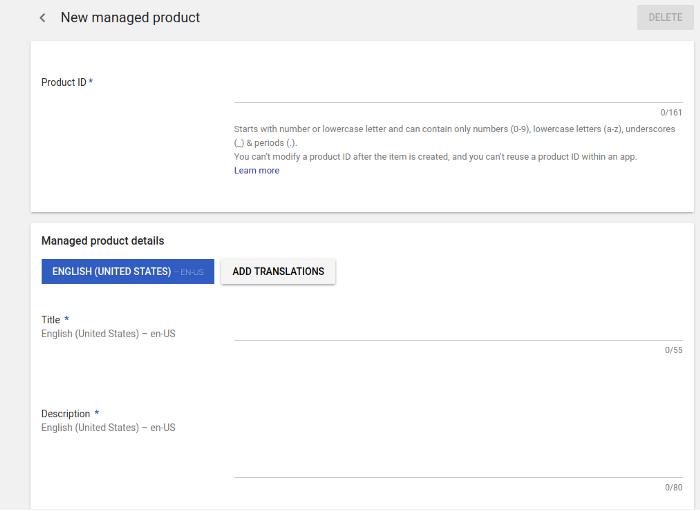Click the 'Starts with number or lowercase letter' hint
This screenshot has height=511, width=700.
[x=454, y=136]
